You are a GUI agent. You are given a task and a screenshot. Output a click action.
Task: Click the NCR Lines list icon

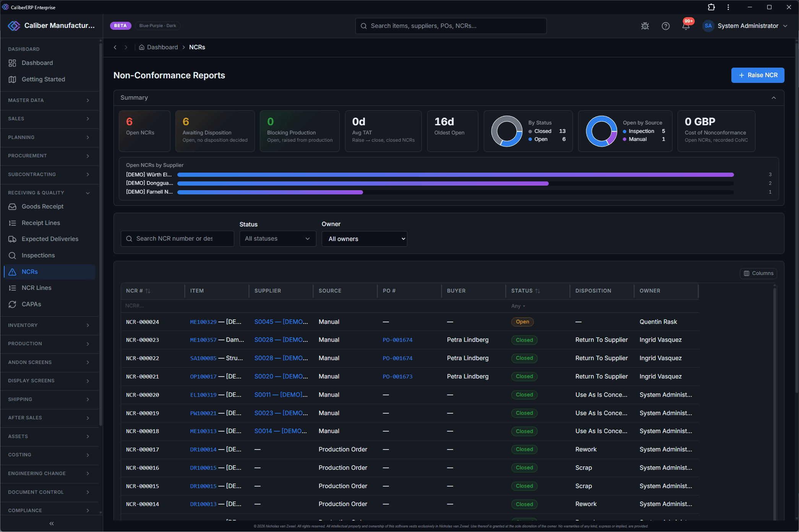[x=12, y=288]
